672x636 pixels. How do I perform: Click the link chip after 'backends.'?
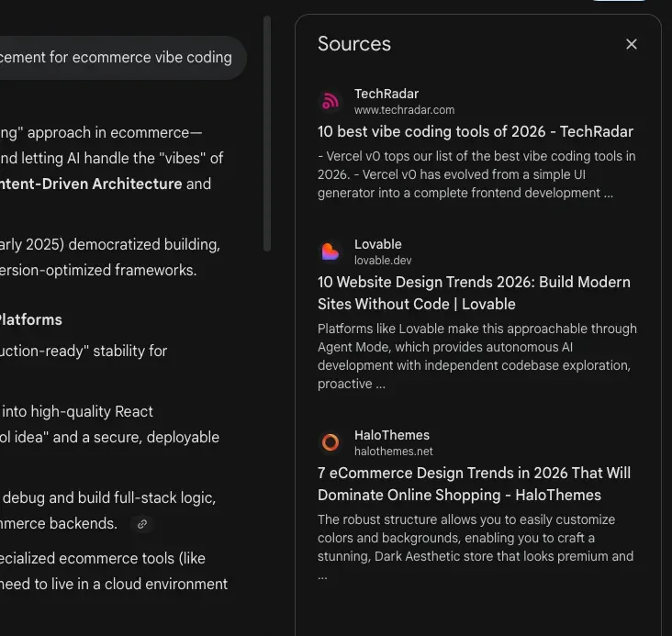pos(142,524)
